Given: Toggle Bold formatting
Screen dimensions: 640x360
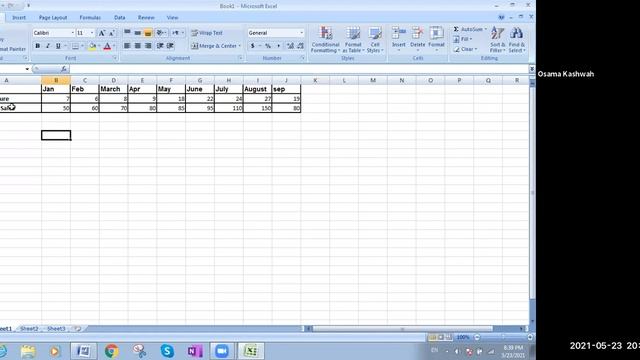Looking at the screenshot, I should [38, 46].
